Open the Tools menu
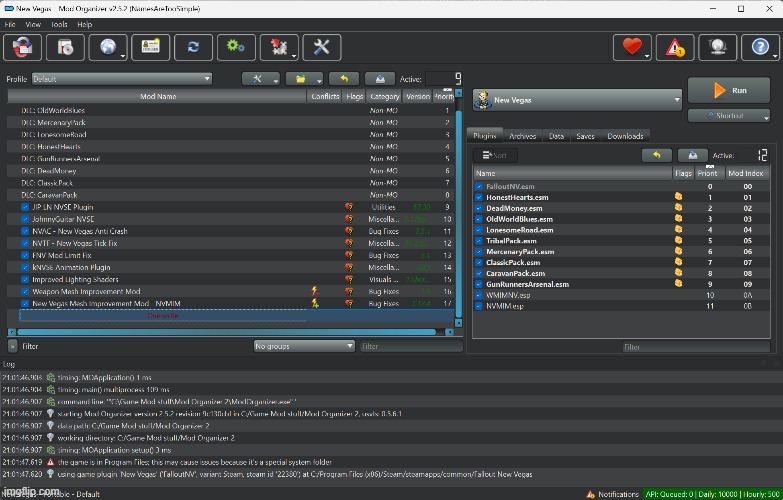Screen dimensions: 783x500 [x=59, y=24]
